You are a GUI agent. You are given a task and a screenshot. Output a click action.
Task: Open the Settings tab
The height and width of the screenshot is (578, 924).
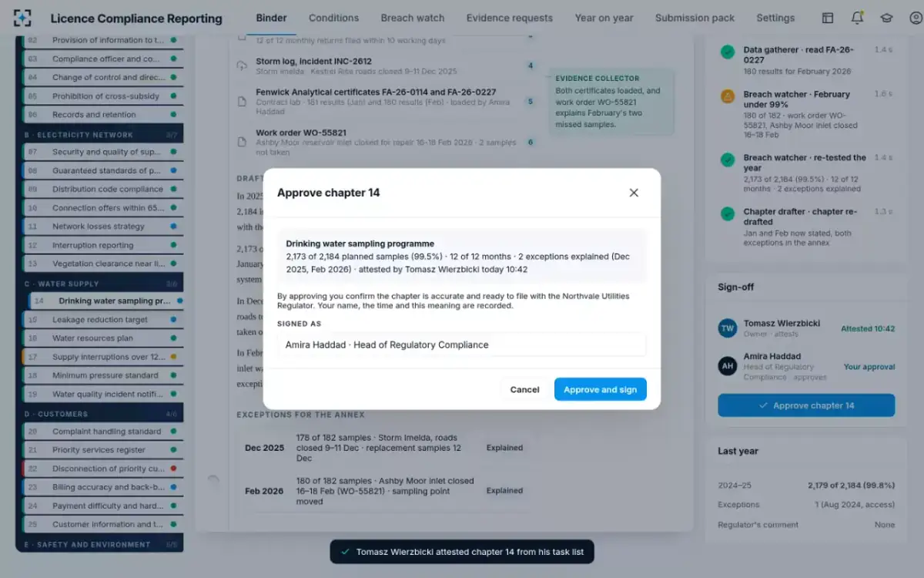point(775,18)
